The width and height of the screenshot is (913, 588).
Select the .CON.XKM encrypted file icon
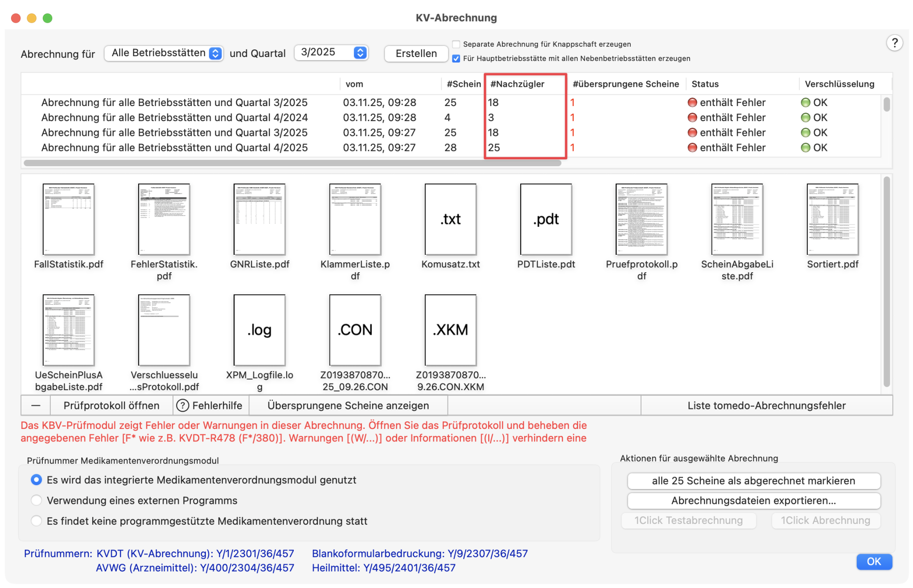(x=450, y=330)
